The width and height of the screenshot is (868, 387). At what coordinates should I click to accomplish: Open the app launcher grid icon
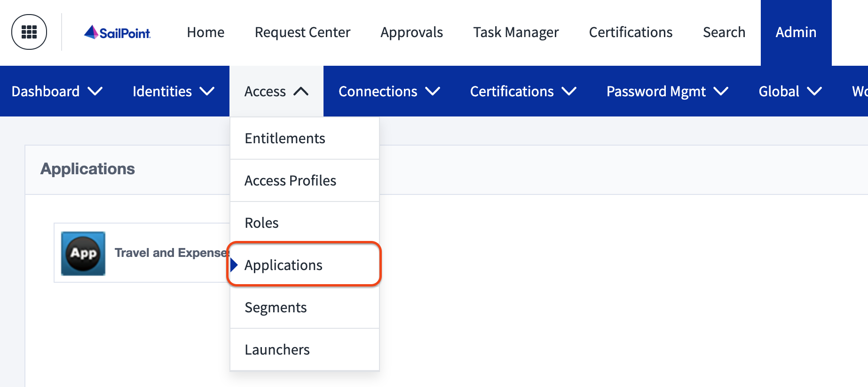[x=29, y=32]
